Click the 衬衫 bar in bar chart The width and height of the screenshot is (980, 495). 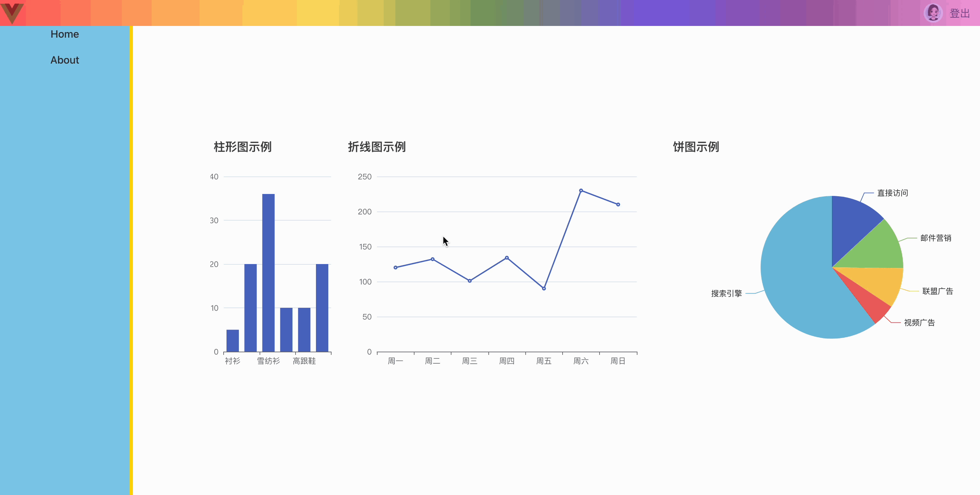click(x=232, y=340)
